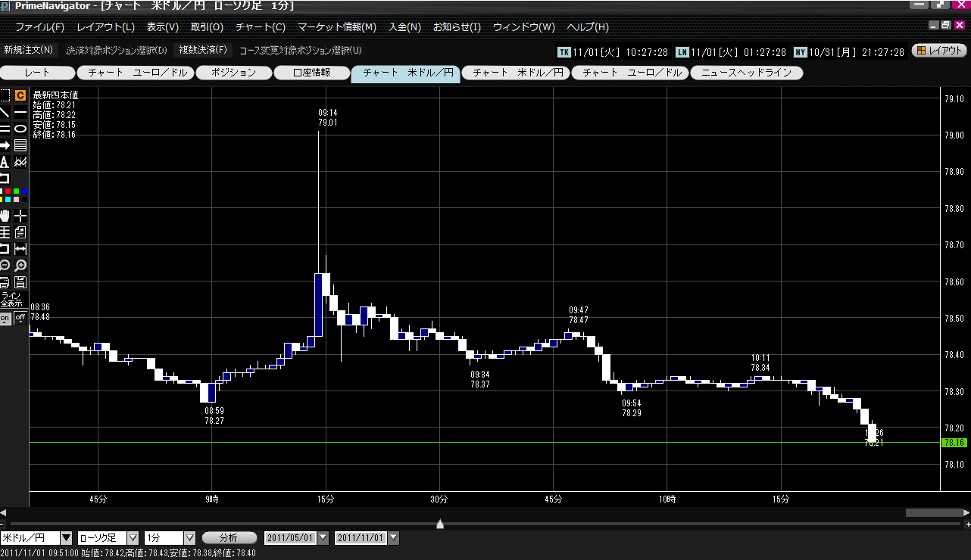The image size is (971, 560).
Task: Turn line display off
Action: (x=20, y=319)
